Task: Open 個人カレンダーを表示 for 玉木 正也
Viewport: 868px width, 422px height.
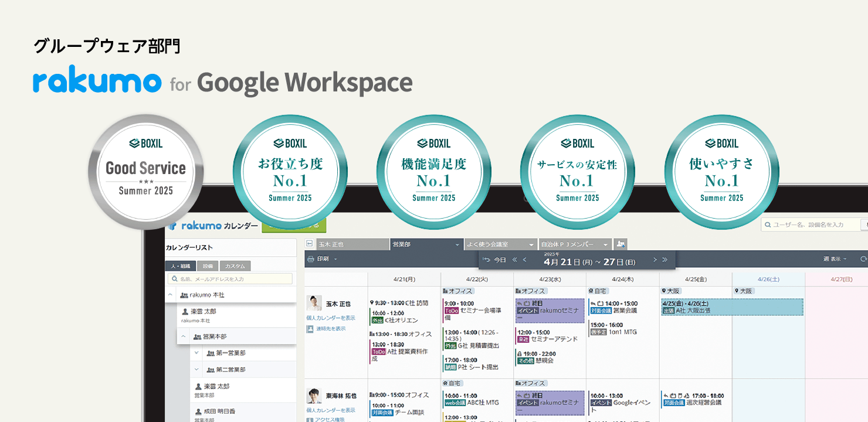Action: pos(331,318)
